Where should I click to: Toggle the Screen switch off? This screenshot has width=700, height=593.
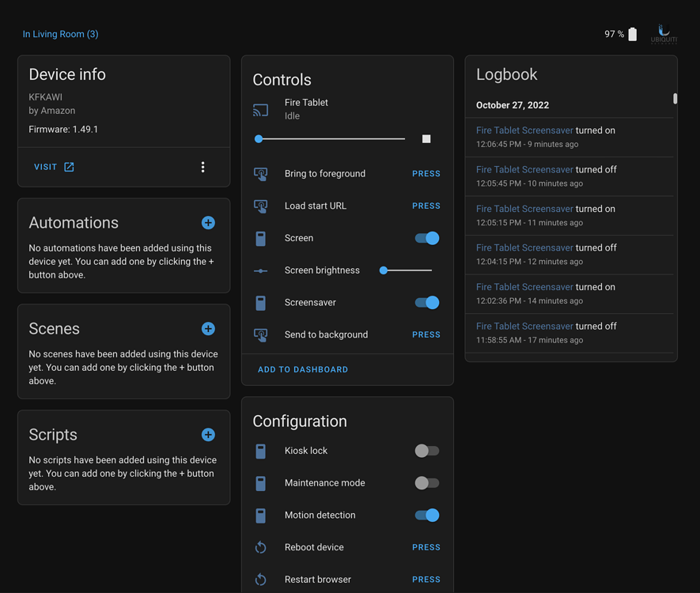(x=426, y=238)
